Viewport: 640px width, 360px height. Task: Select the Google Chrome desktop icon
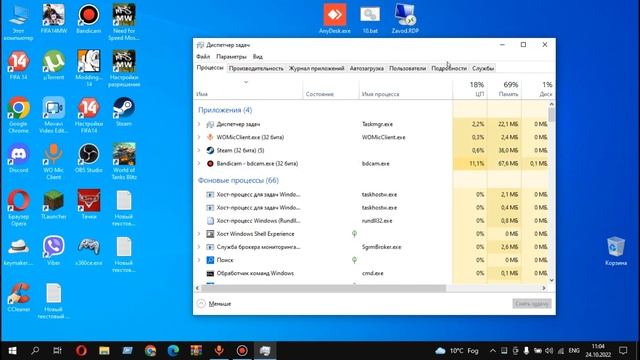click(18, 115)
